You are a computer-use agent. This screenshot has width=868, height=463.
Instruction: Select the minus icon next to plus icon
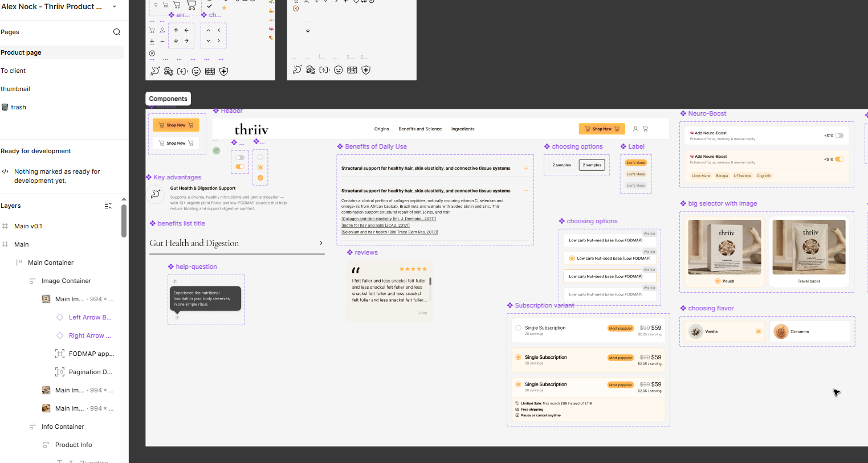pos(162,41)
